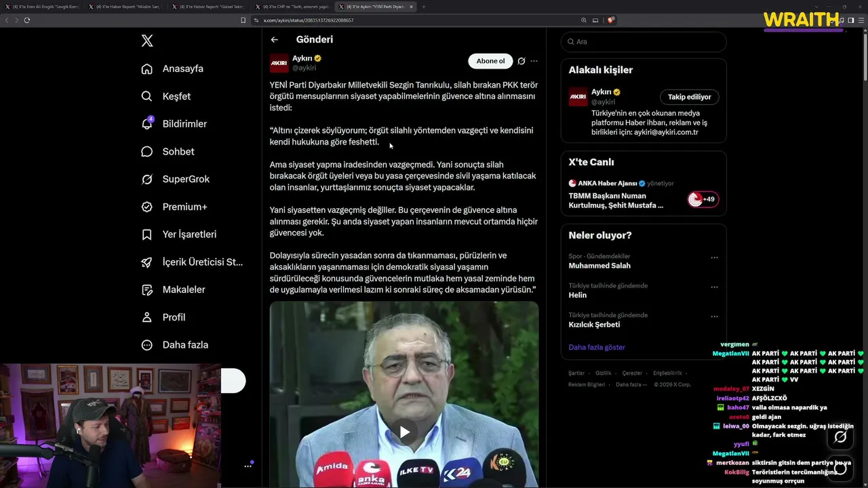Open Şartlar footer link
The height and width of the screenshot is (488, 868).
click(x=576, y=373)
